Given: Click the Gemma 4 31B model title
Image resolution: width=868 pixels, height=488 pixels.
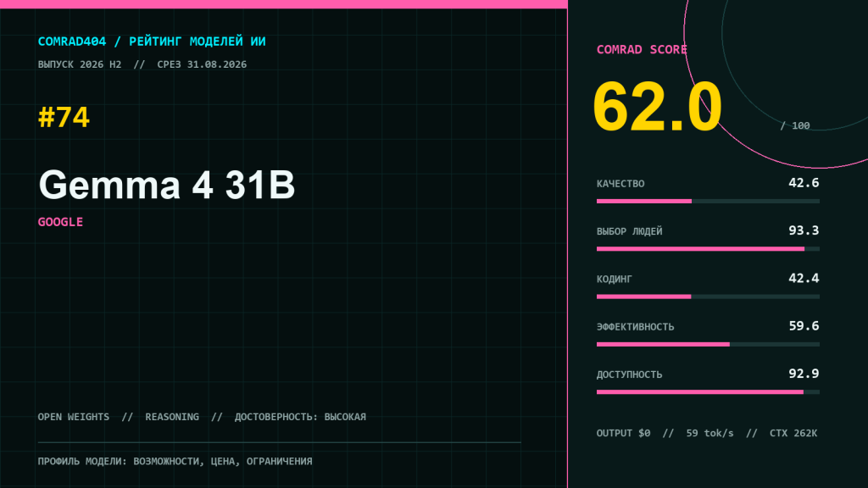Looking at the screenshot, I should (167, 185).
